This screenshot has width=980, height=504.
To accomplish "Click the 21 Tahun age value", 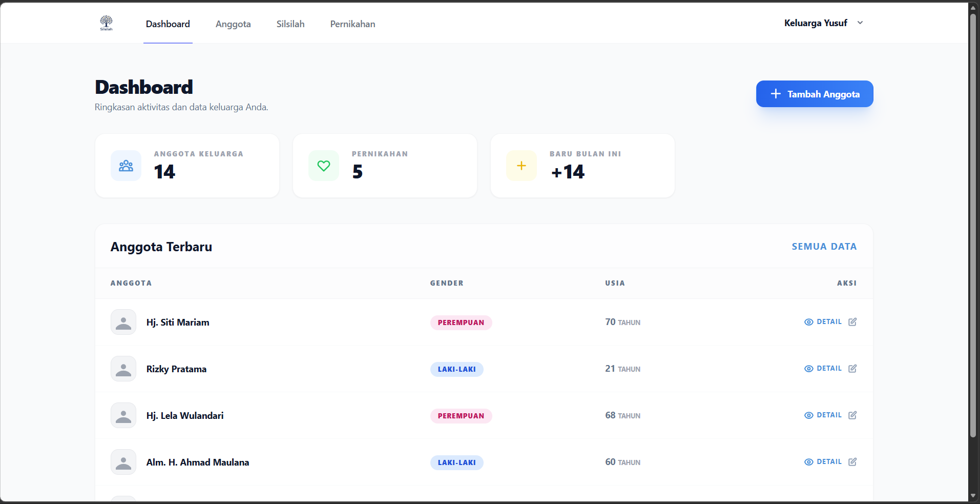I will click(623, 369).
